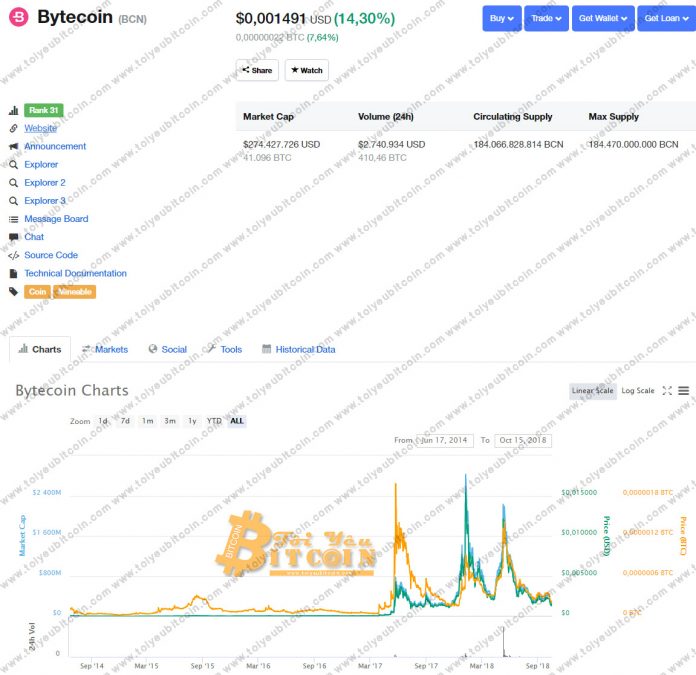This screenshot has width=696, height=675.
Task: Open the chart hamburger menu icon
Action: [x=684, y=391]
